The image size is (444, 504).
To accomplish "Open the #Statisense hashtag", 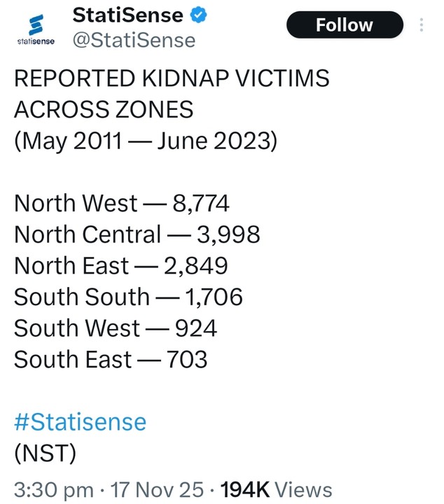I will (80, 421).
